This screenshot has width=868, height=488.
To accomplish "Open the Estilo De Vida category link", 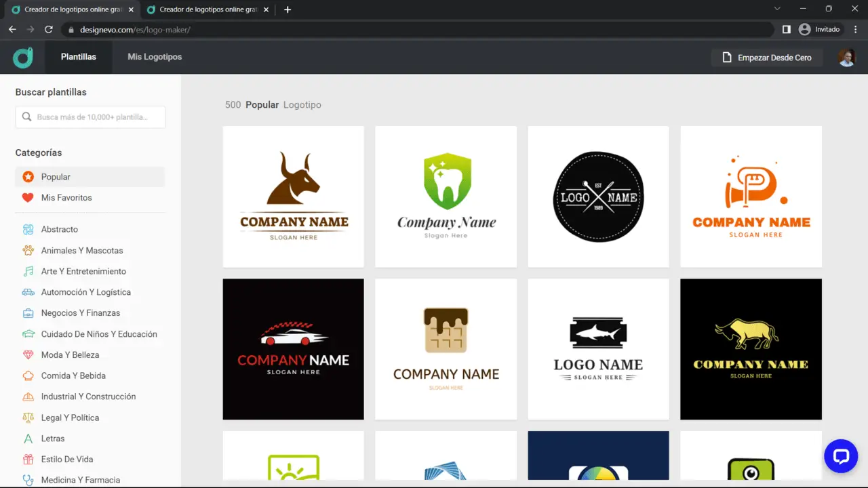I will click(x=67, y=460).
